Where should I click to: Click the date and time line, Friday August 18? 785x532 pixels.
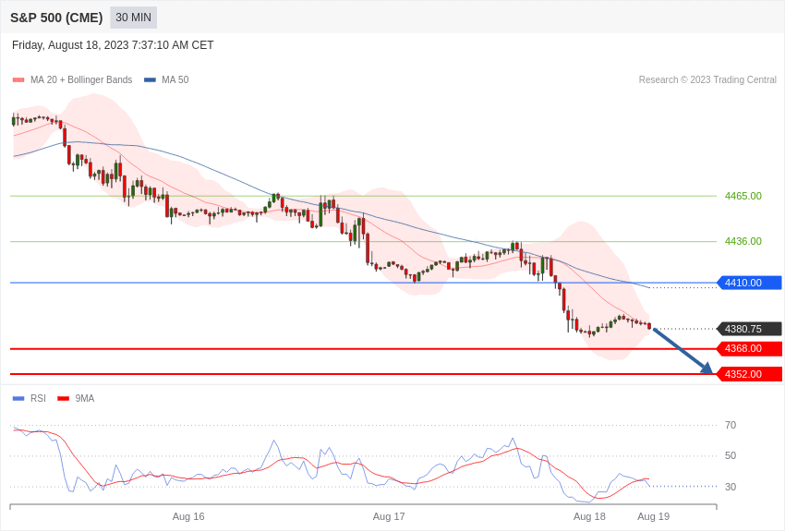pyautogui.click(x=113, y=45)
